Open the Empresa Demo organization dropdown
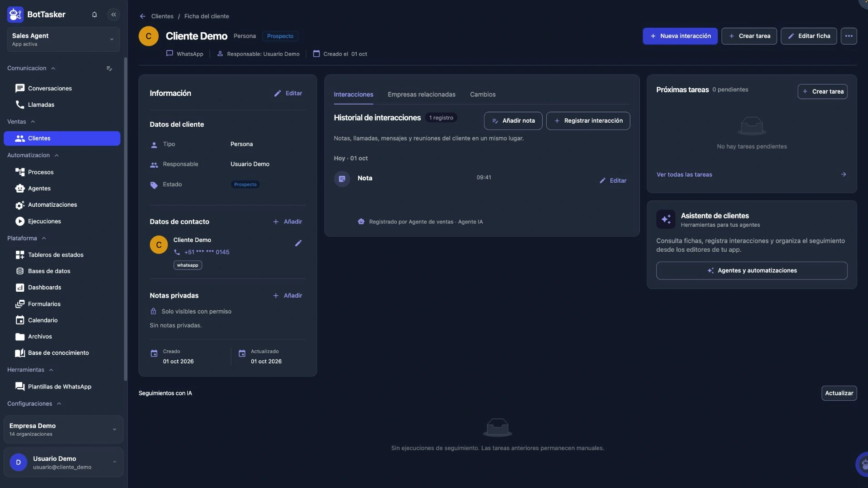This screenshot has width=868, height=488. (x=64, y=429)
